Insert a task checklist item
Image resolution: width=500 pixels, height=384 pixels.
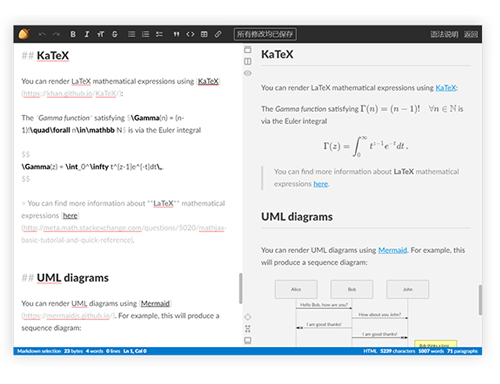[x=159, y=34]
